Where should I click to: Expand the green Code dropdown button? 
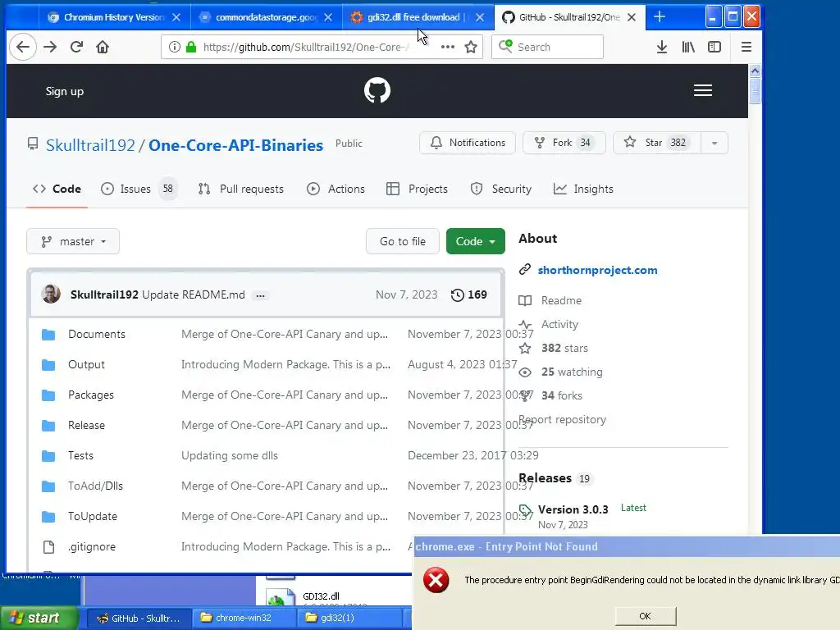475,242
